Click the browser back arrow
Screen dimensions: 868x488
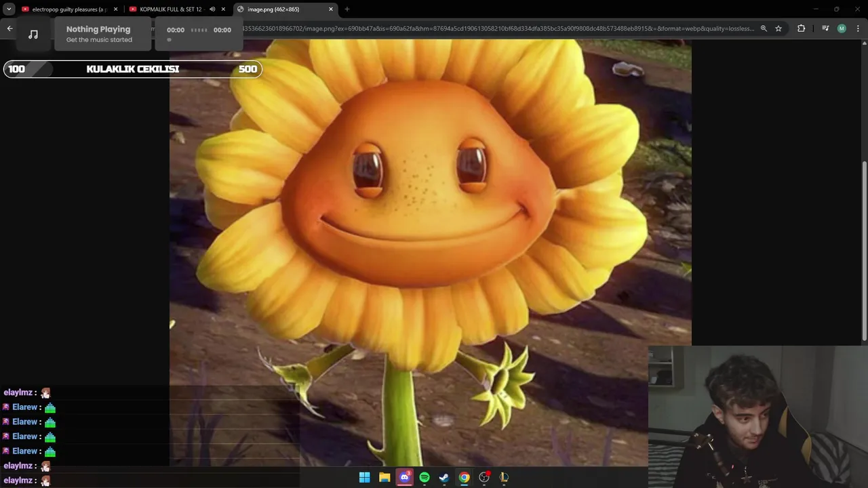[9, 28]
